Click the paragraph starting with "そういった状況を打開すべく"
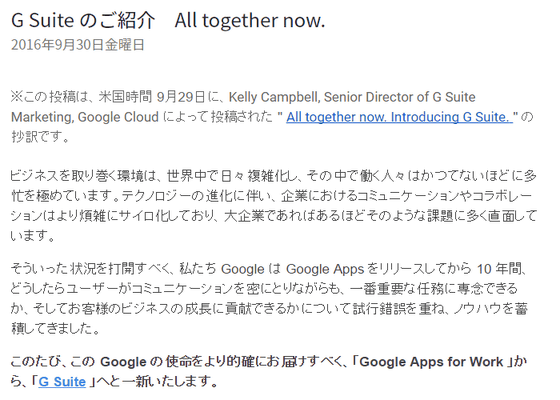560x400 pixels. [x=269, y=298]
